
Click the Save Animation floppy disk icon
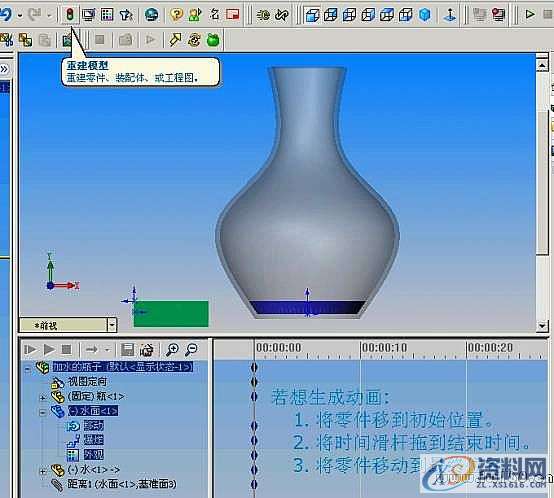click(x=128, y=350)
